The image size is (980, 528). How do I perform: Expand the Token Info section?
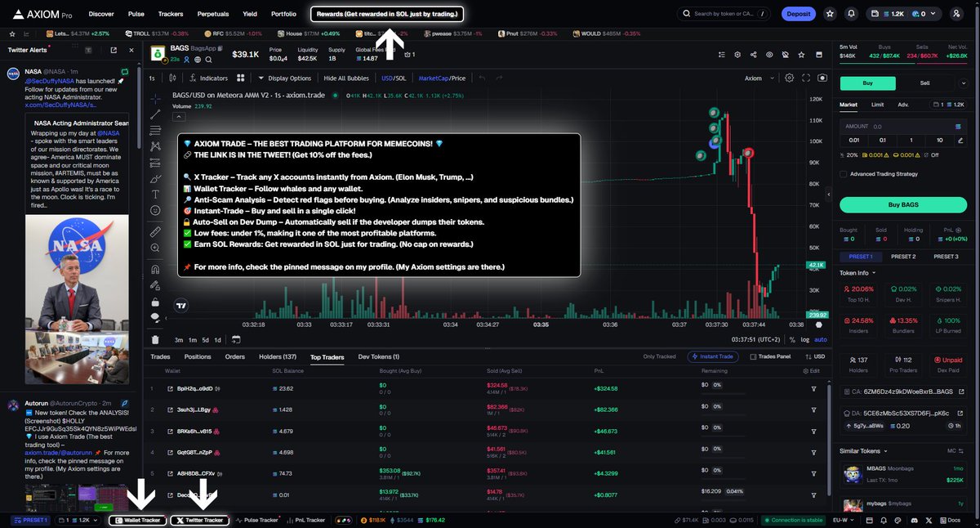point(858,273)
